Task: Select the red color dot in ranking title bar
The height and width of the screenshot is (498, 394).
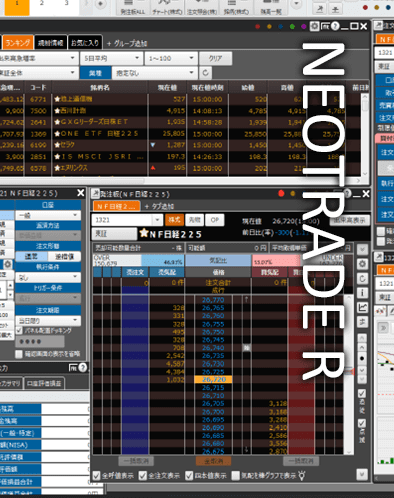Action: 257,26
